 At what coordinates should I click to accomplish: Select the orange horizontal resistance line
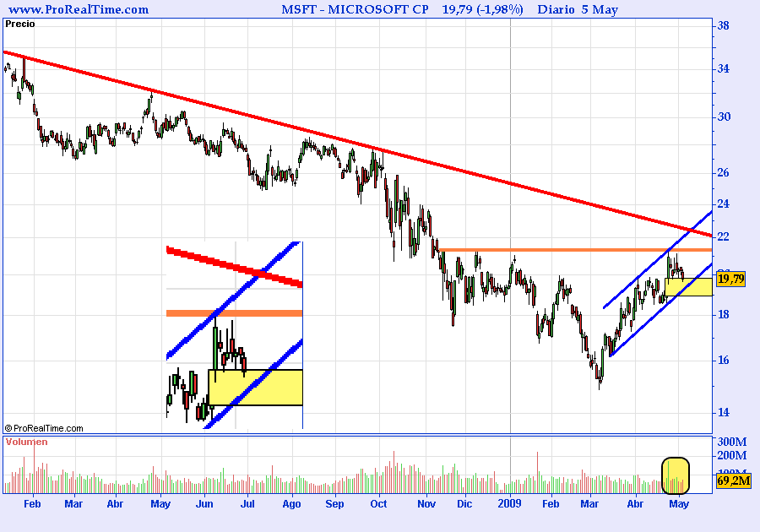coord(575,250)
